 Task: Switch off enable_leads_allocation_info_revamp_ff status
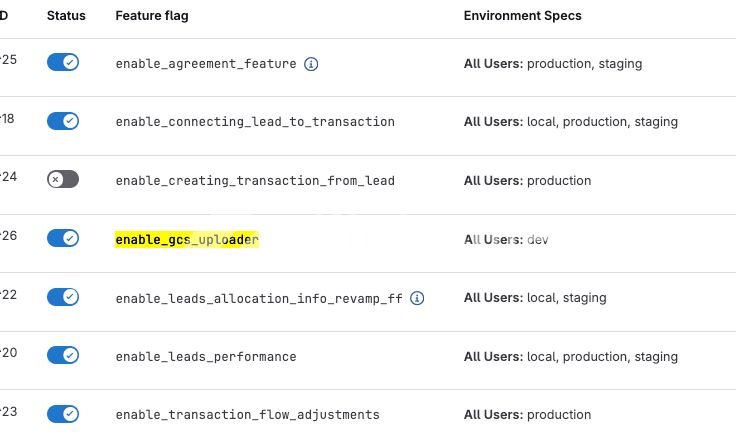point(63,297)
